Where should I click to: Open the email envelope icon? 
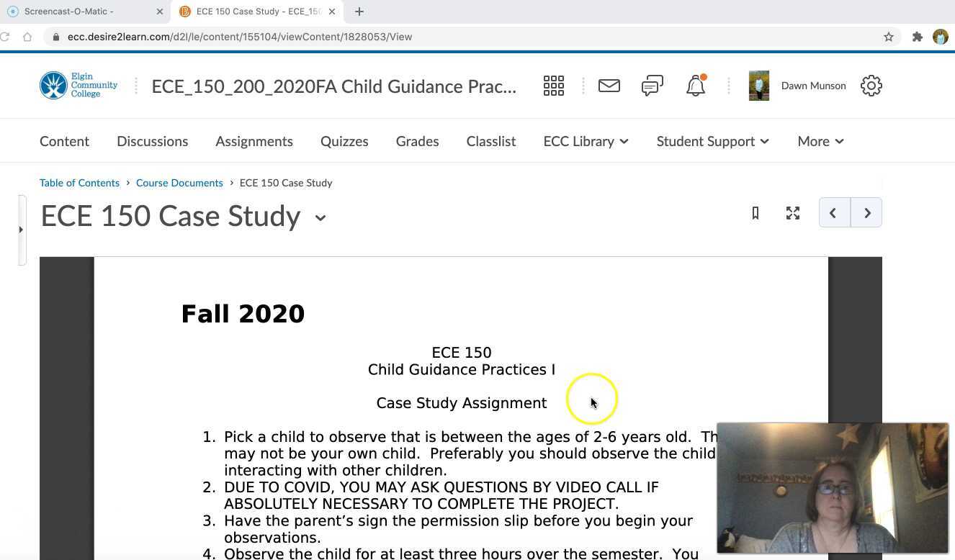pos(609,86)
